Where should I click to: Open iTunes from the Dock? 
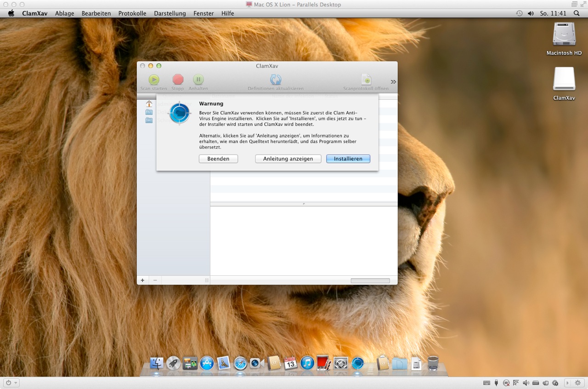pos(307,363)
